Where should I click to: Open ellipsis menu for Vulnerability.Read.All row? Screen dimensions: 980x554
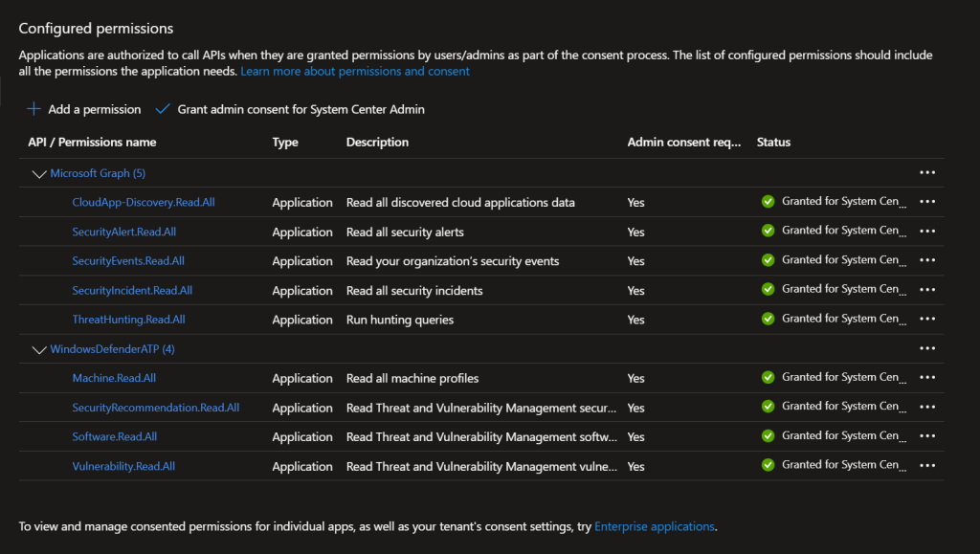(926, 465)
